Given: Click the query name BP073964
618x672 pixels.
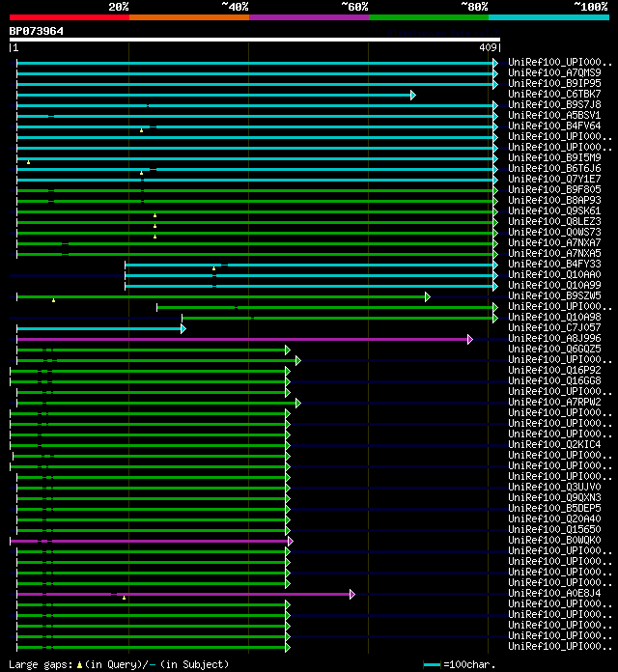Looking at the screenshot, I should [x=37, y=31].
